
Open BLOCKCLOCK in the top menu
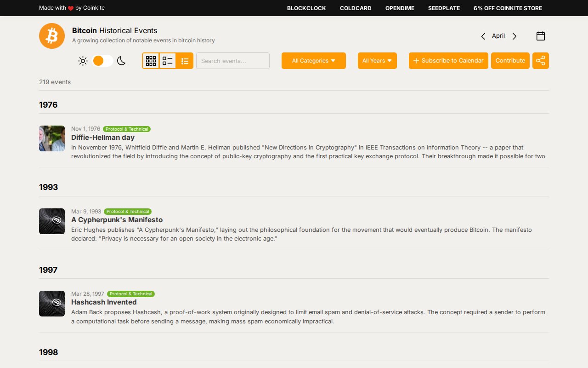tap(306, 8)
